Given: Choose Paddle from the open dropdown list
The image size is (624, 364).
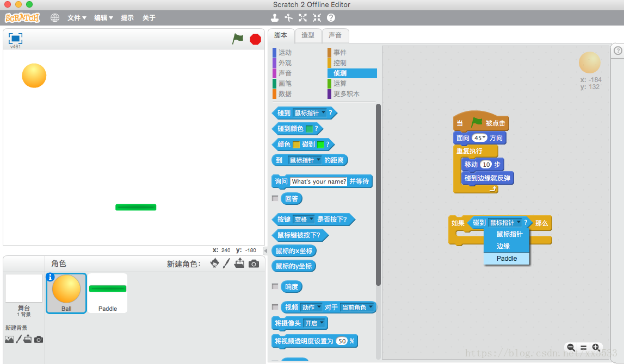Looking at the screenshot, I should (506, 258).
